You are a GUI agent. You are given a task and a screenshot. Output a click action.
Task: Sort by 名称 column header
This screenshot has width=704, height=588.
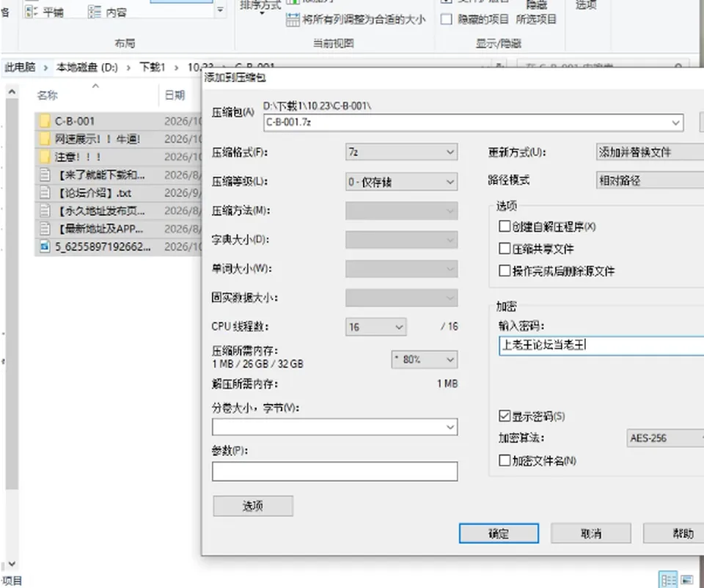[x=48, y=95]
